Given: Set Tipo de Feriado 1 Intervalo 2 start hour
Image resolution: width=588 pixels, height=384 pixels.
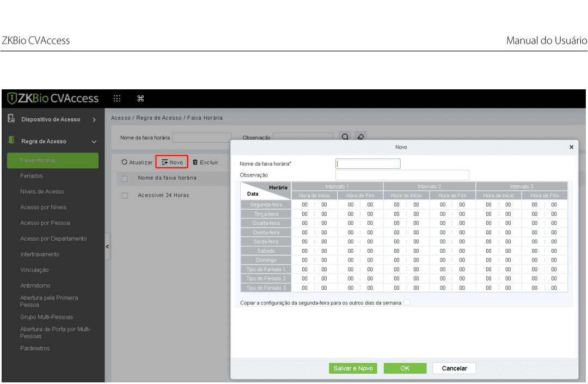Looking at the screenshot, I should pos(397,270).
